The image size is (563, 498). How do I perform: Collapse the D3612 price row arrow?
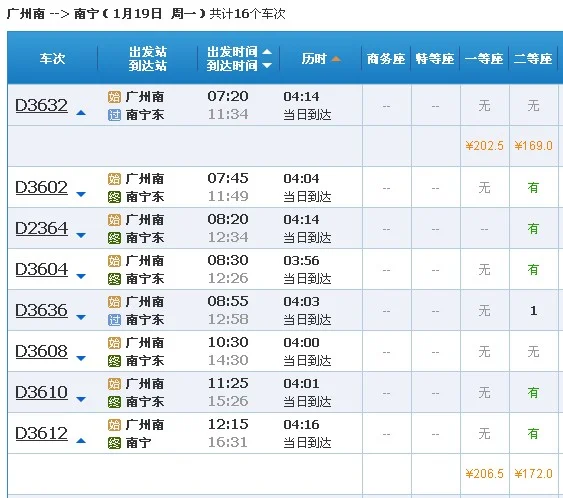81,441
